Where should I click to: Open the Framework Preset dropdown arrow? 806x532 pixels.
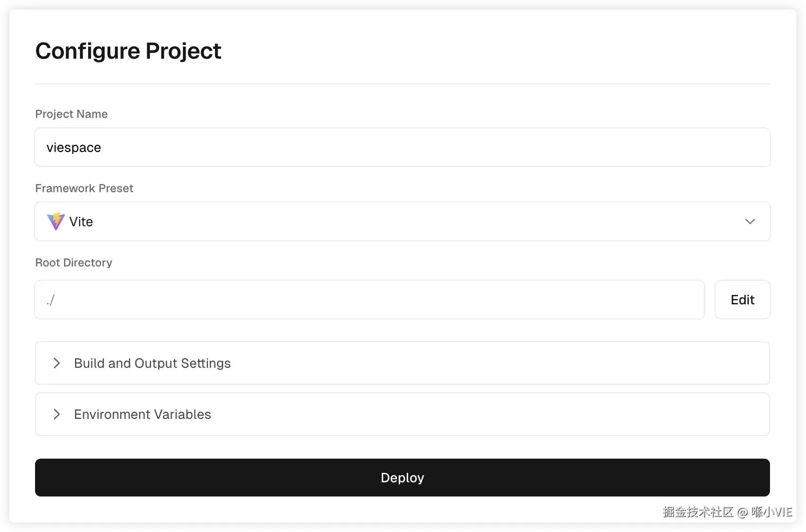pos(750,222)
